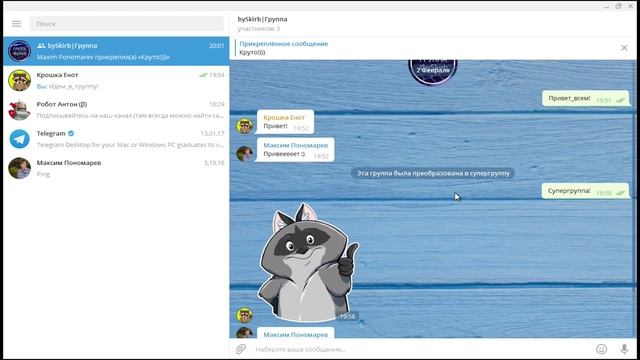The width and height of the screenshot is (640, 360).
Task: Click Максим Пономарев name above Привеееет message
Action: click(296, 145)
